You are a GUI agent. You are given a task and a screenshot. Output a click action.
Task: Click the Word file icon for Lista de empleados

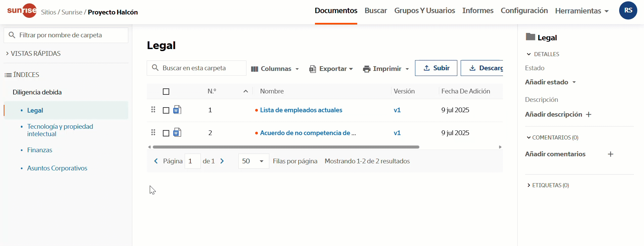pos(177,110)
